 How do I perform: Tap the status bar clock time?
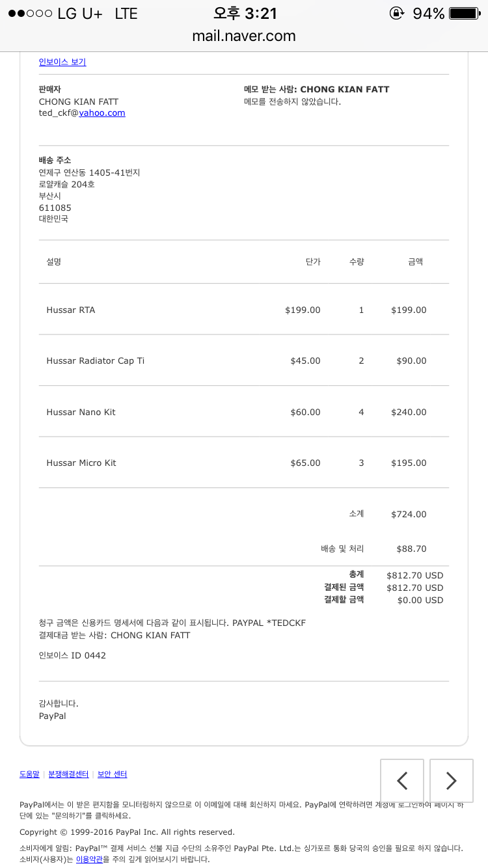pos(245,14)
